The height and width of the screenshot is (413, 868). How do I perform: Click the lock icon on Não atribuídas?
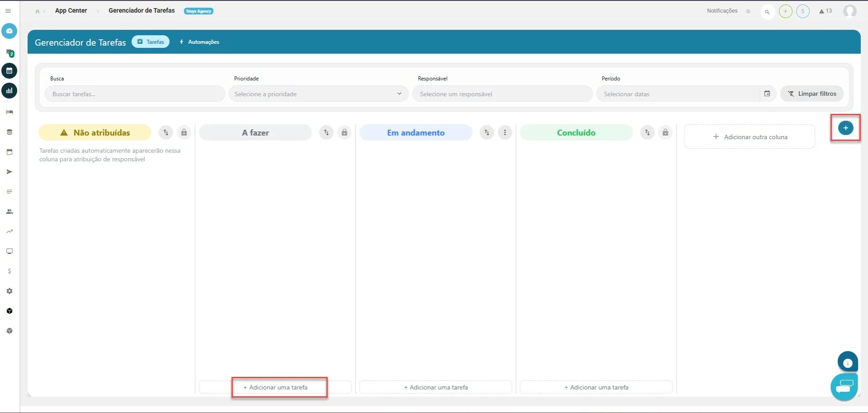pyautogui.click(x=184, y=132)
